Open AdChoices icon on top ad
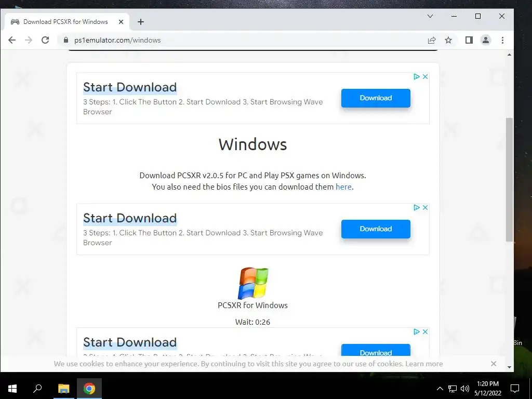 (417, 77)
